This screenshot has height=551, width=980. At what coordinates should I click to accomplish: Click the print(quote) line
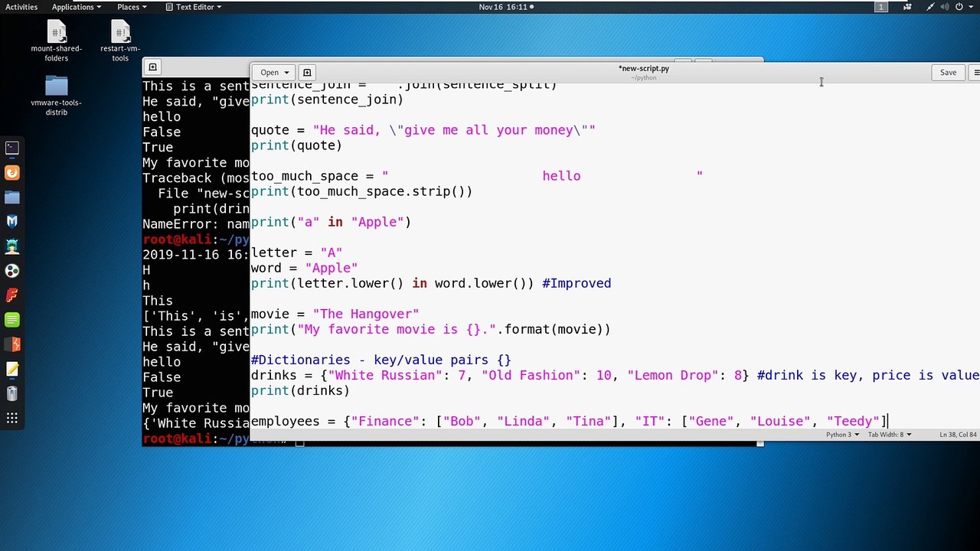coord(296,145)
